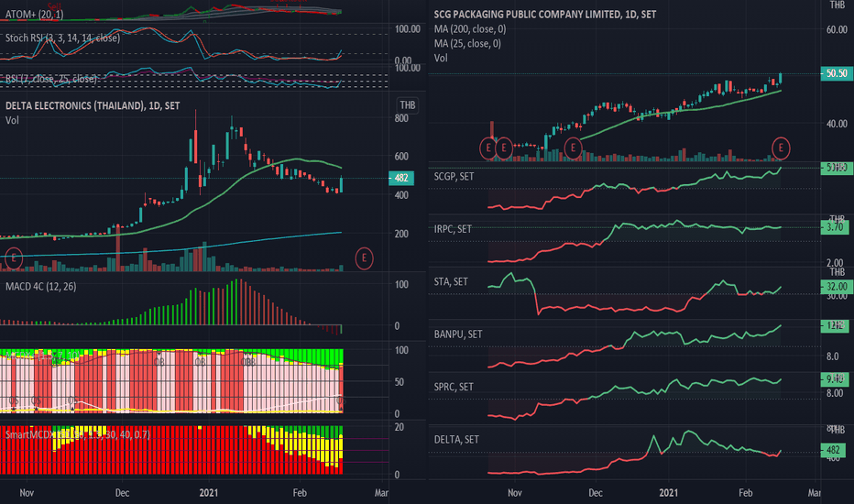Click the Vol legend on SCG Packaging chart
This screenshot has height=504, width=854.
[441, 58]
